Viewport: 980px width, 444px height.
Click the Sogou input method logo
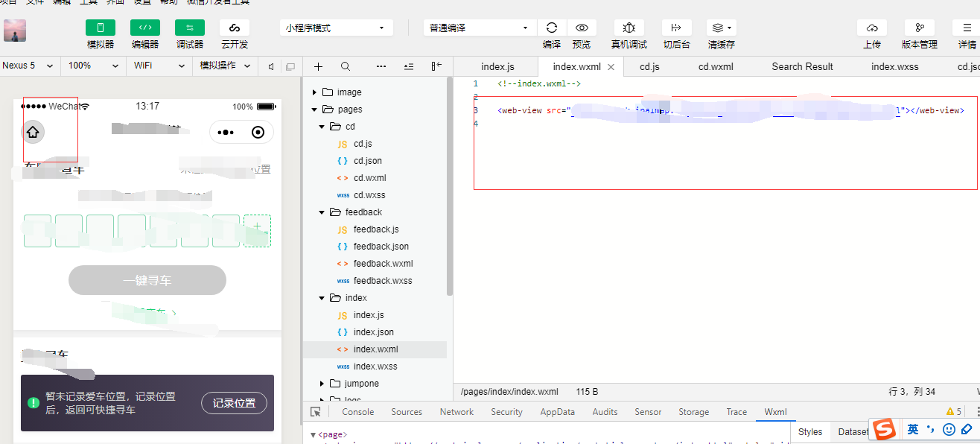tap(885, 429)
